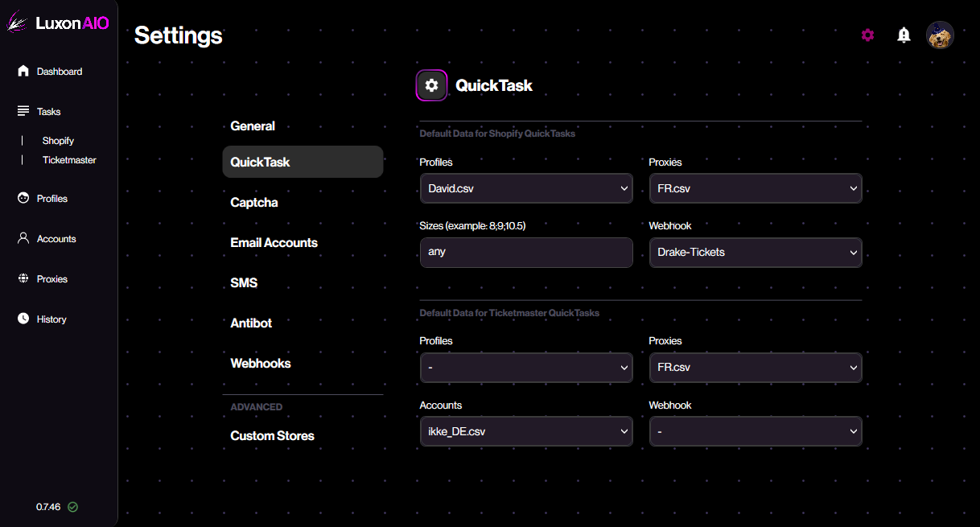Open the pink settings gear in header
980x527 pixels.
pos(867,35)
